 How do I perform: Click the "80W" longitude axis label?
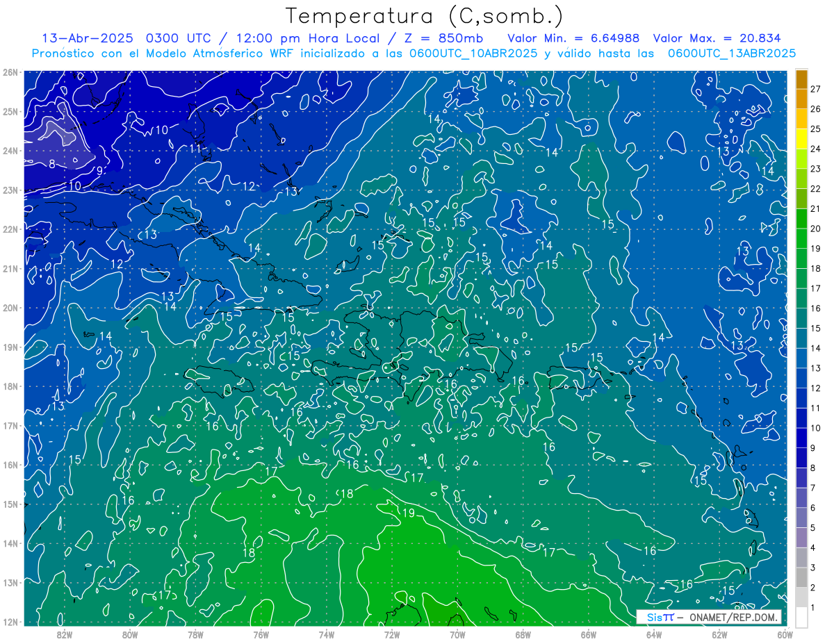130,634
